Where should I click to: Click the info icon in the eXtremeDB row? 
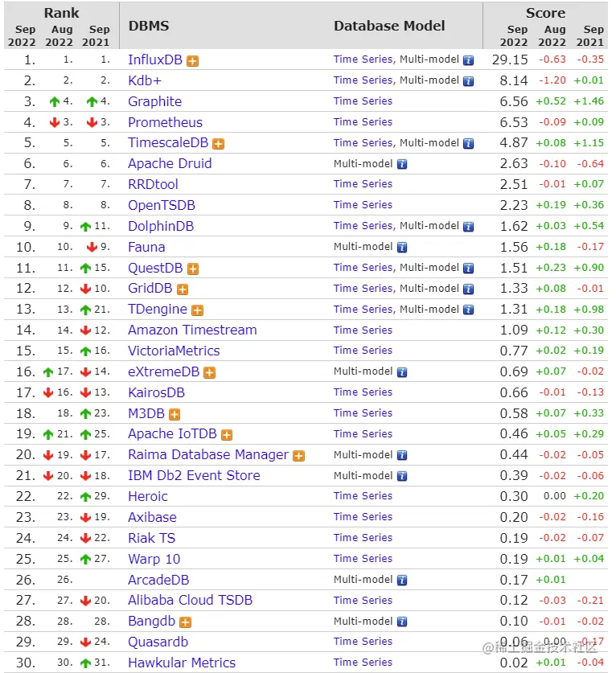[402, 372]
